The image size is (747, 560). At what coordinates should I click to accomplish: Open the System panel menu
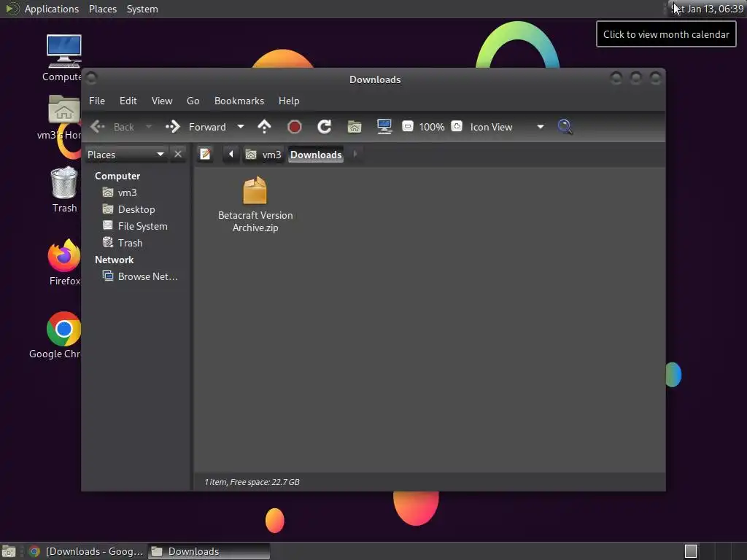click(x=142, y=9)
